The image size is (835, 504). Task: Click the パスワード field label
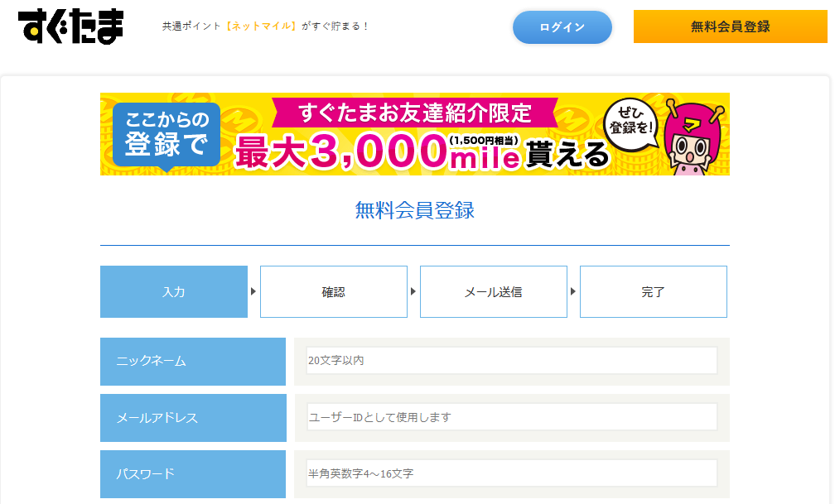tap(193, 474)
